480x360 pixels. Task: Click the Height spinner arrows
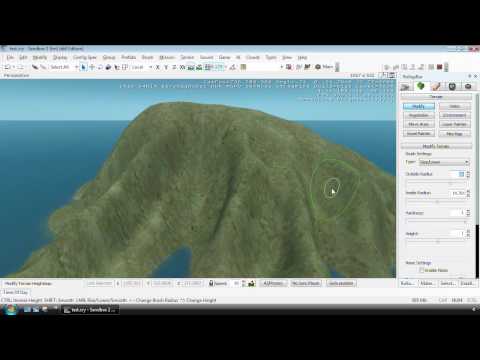tap(468, 234)
